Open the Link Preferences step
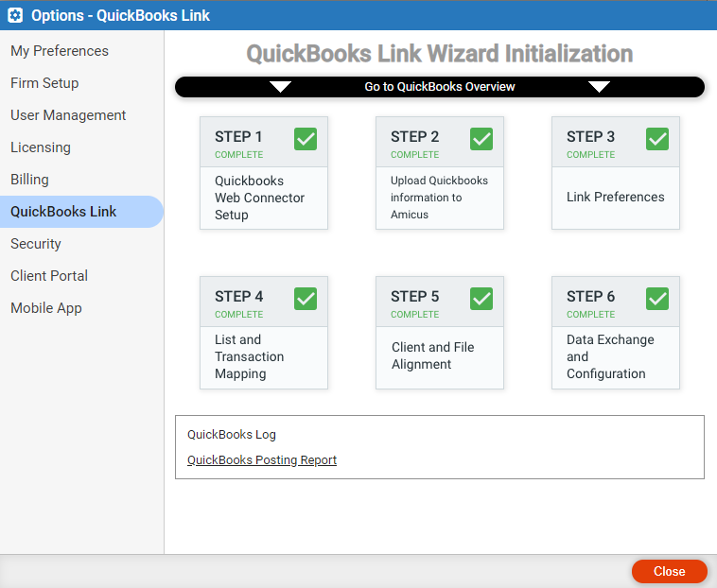Viewport: 717px width, 588px height. (x=616, y=198)
